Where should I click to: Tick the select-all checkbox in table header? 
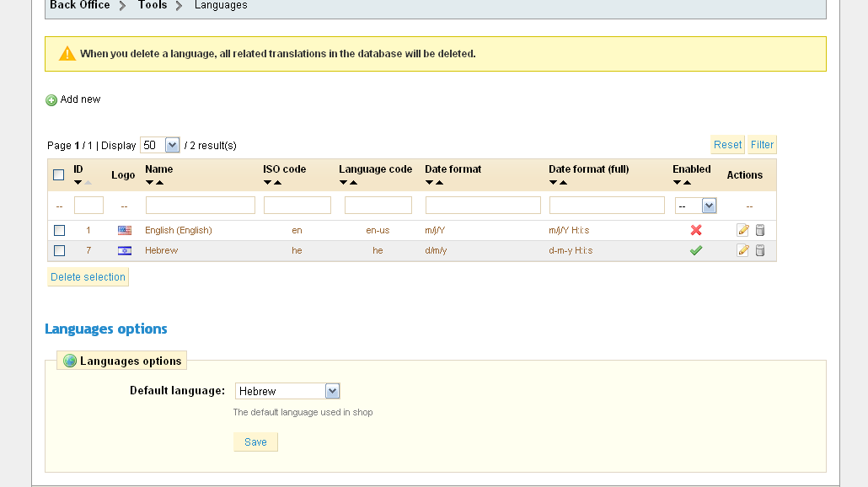click(59, 175)
